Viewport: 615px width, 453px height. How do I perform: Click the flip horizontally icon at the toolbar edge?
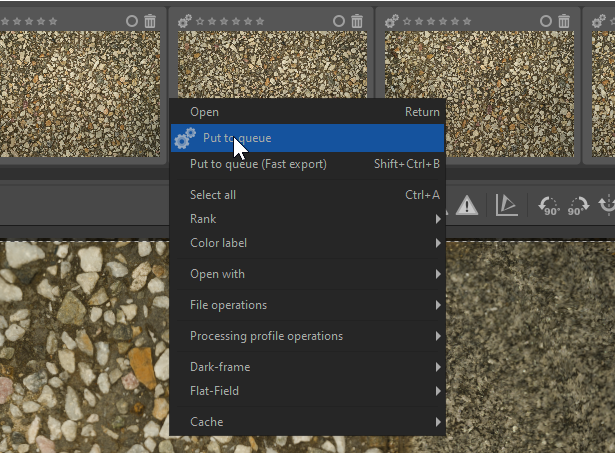click(607, 206)
